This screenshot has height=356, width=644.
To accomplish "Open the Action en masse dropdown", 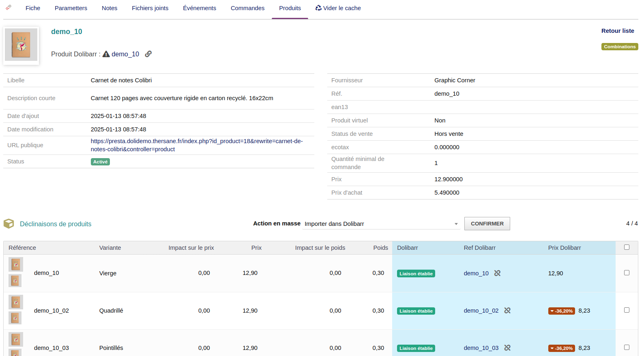I will point(381,224).
